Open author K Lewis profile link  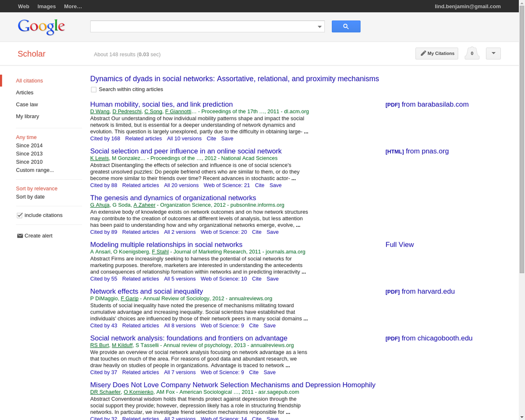click(99, 158)
